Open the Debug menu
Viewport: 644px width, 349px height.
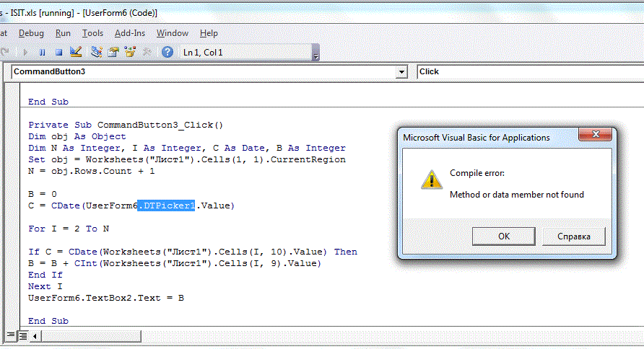31,33
